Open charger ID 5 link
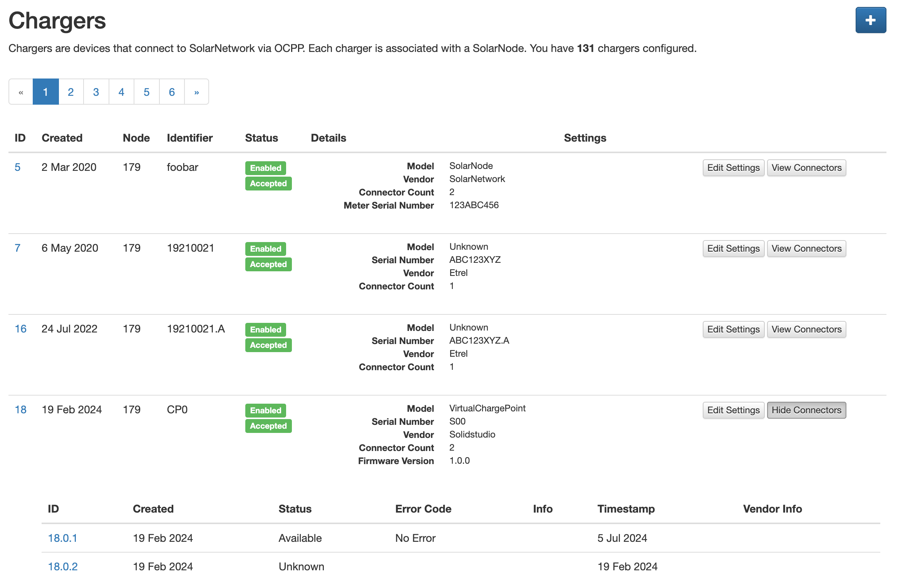 (17, 167)
